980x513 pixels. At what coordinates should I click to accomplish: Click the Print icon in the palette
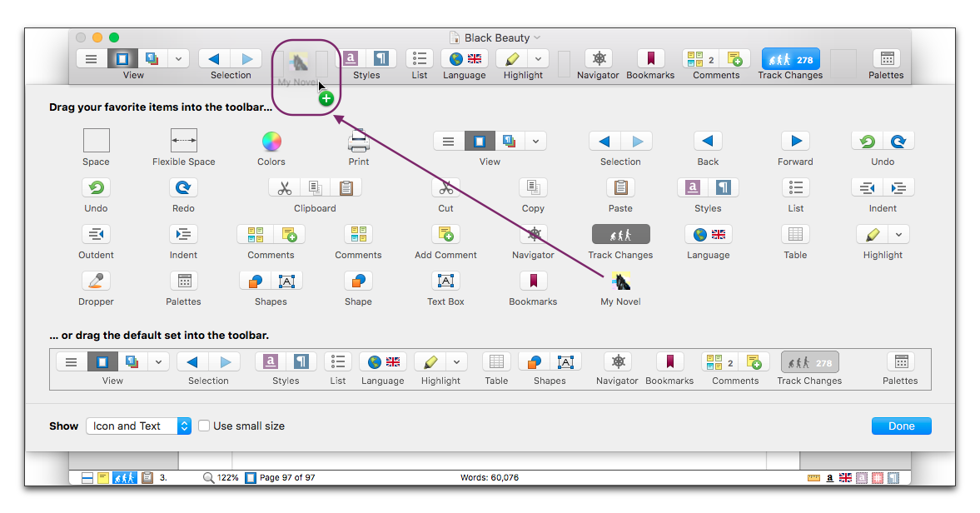[x=359, y=141]
